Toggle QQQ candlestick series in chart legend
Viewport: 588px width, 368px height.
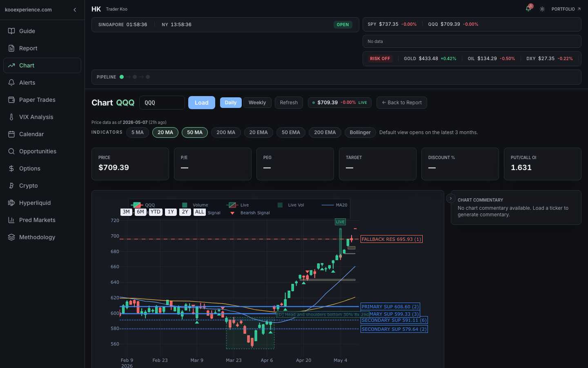(143, 205)
